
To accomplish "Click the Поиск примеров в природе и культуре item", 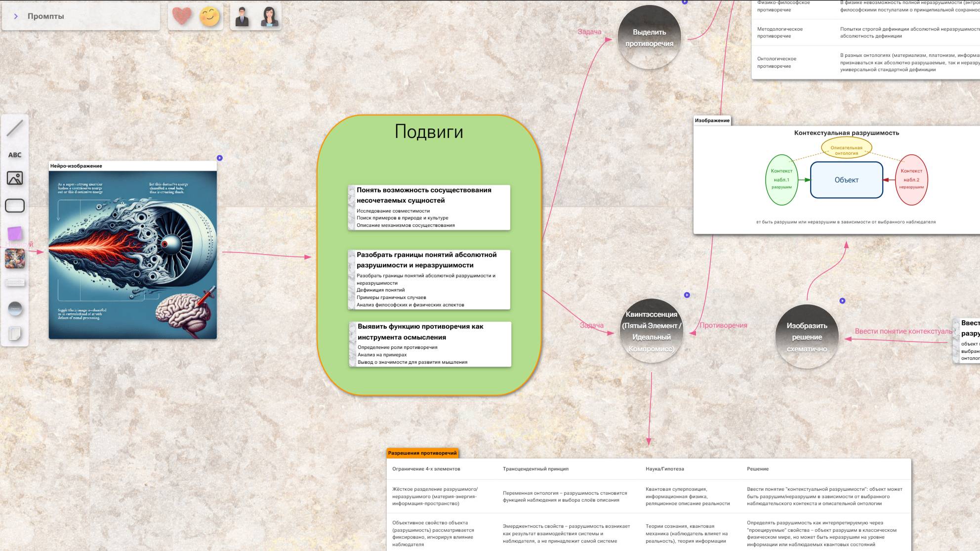I will [402, 218].
